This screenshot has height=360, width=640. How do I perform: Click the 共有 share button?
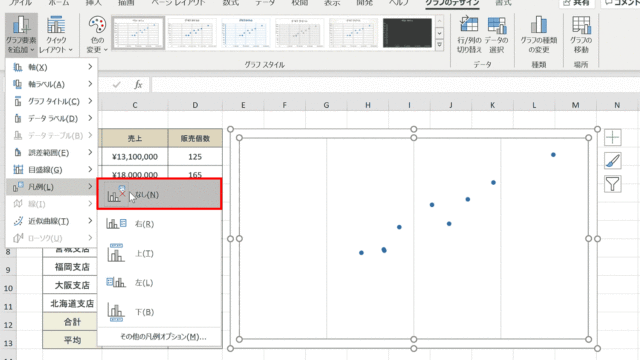click(576, 3)
